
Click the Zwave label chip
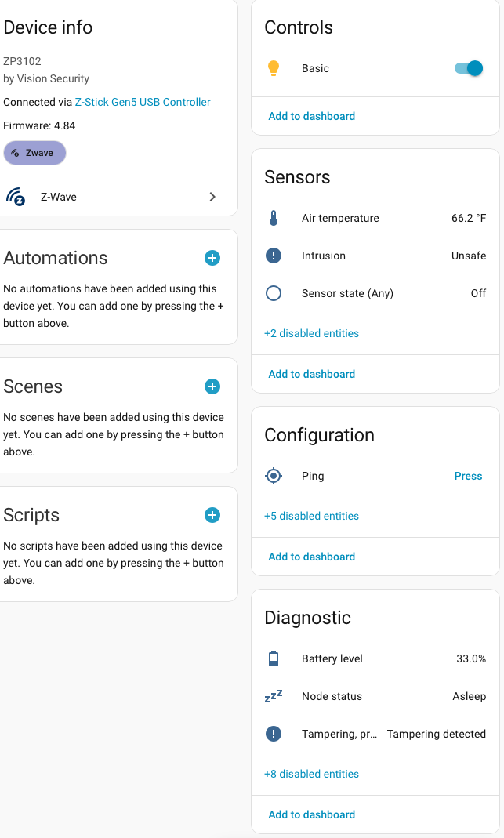click(x=34, y=153)
